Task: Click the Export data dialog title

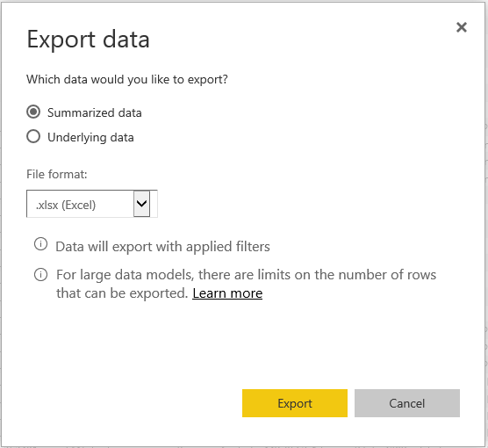Action: [88, 40]
